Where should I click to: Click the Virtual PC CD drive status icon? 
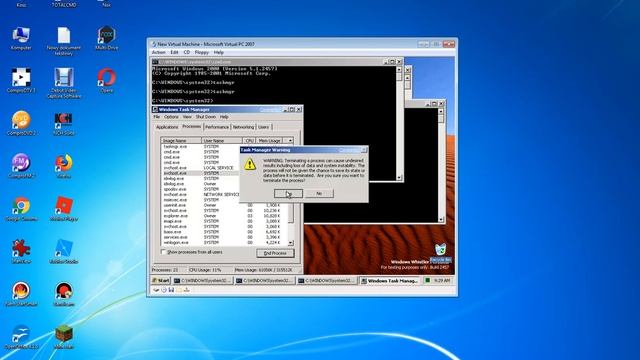coord(164,290)
